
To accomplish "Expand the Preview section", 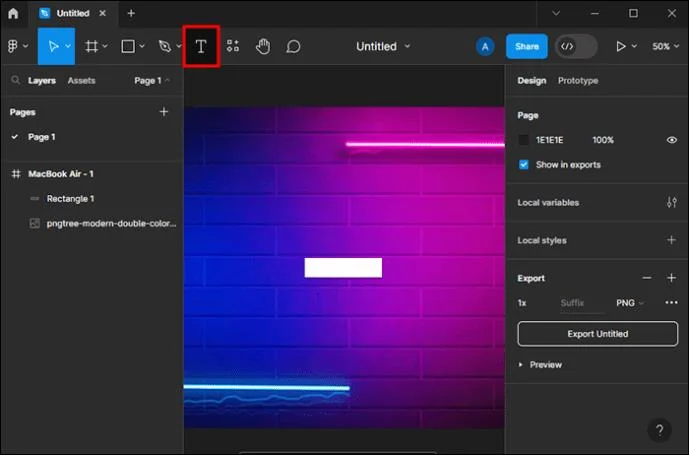I will point(540,364).
